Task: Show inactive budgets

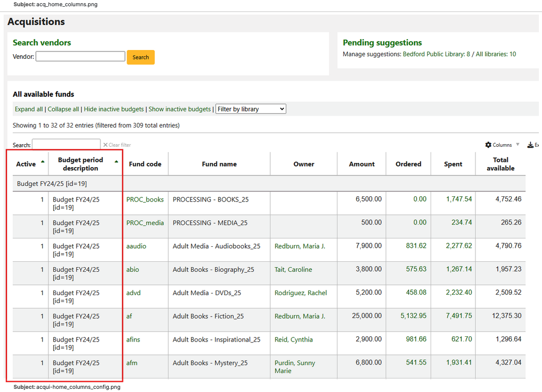Action: tap(180, 109)
